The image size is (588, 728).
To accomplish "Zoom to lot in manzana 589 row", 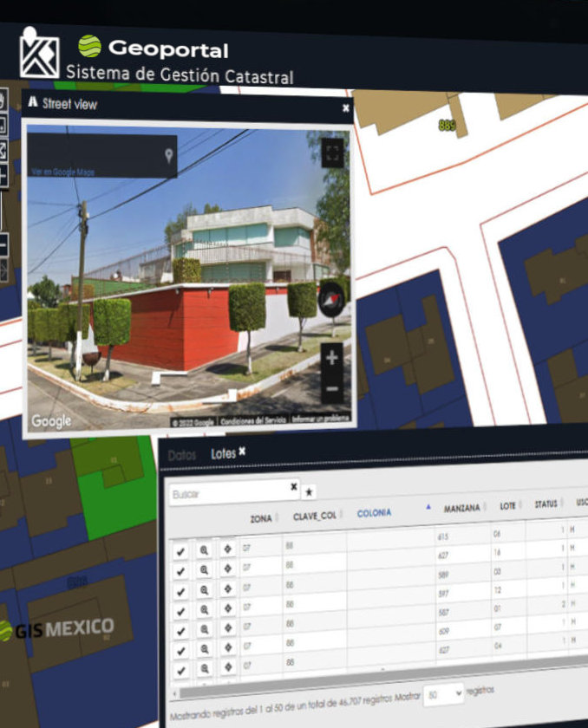I will pyautogui.click(x=204, y=590).
